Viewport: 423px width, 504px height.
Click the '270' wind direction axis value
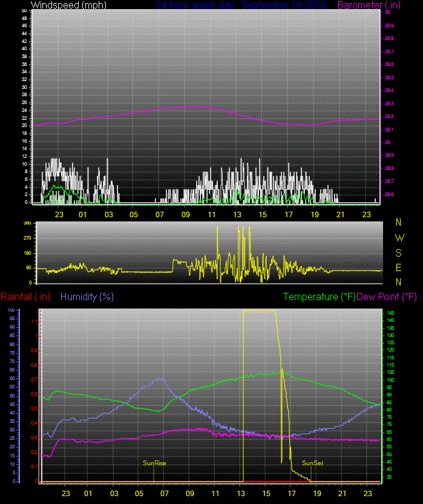[x=28, y=238]
